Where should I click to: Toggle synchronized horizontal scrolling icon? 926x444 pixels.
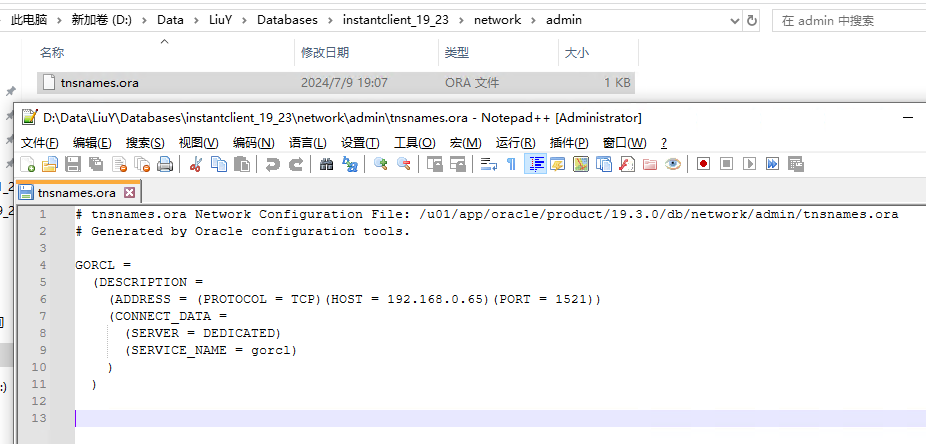pyautogui.click(x=458, y=164)
